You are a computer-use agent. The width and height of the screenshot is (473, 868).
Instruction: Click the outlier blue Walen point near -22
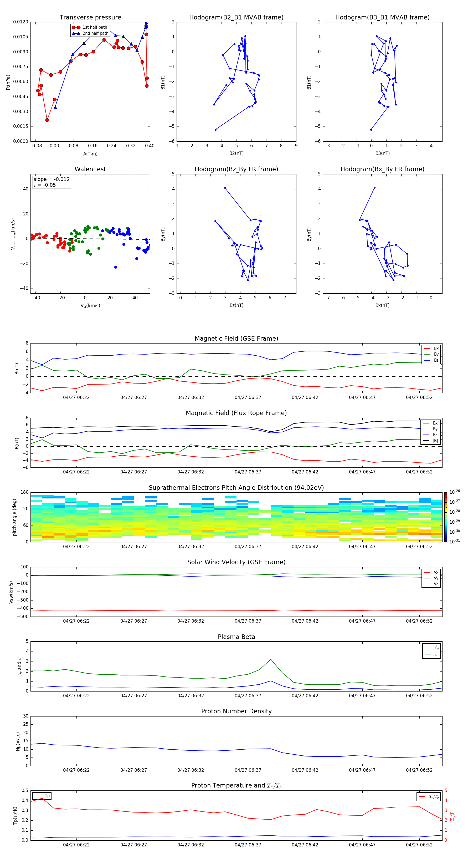pyautogui.click(x=115, y=267)
